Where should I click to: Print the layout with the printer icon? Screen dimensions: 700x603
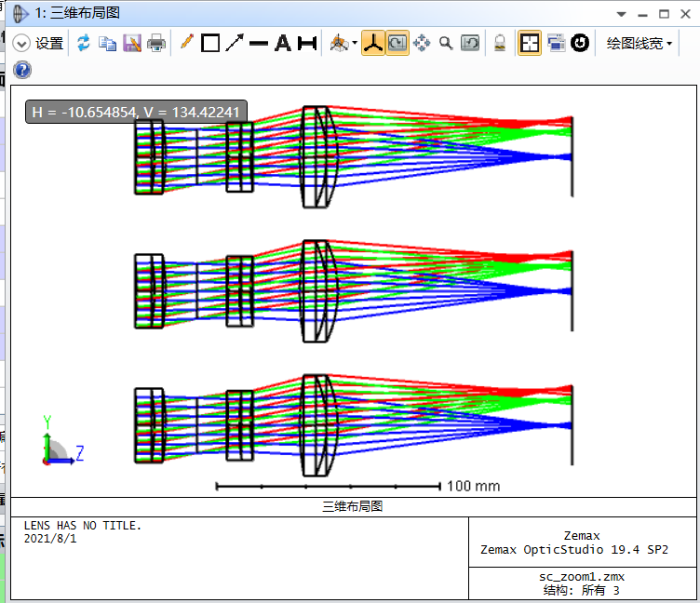[x=156, y=44]
